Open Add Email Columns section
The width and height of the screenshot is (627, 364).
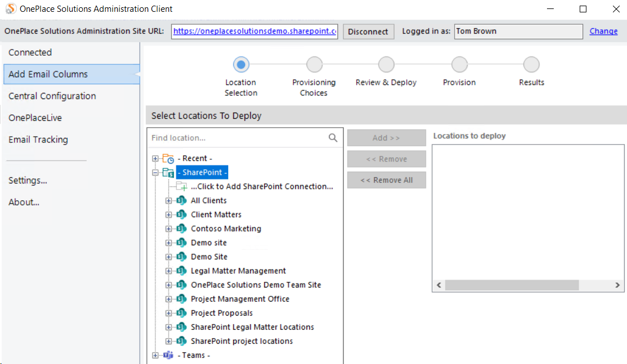tap(72, 74)
